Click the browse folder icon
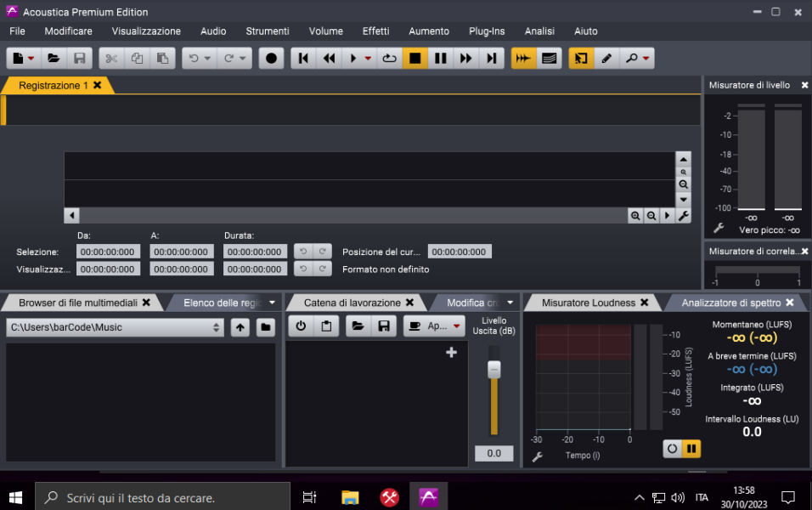This screenshot has width=812, height=510. 266,327
